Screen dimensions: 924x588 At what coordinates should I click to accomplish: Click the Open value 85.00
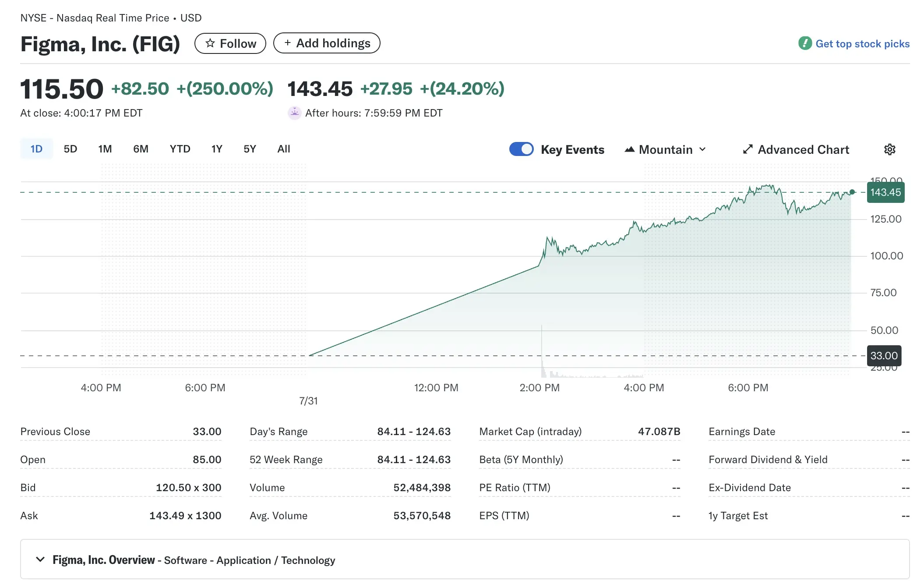207,459
